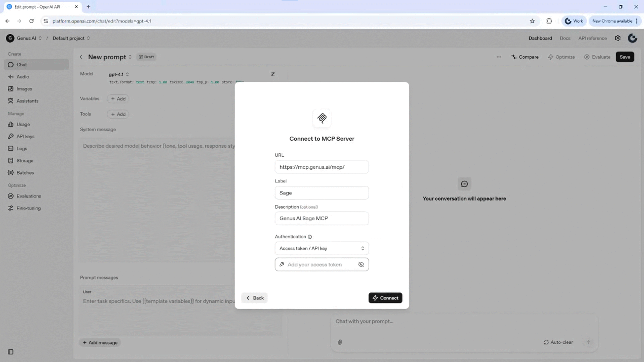Click the address bar URL
644x362 pixels.
[102, 21]
